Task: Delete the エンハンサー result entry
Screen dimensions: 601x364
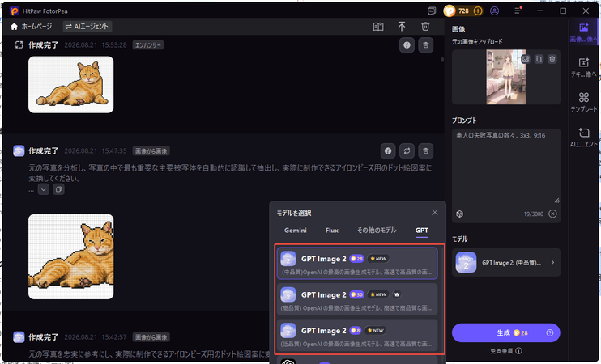Action: click(x=425, y=45)
